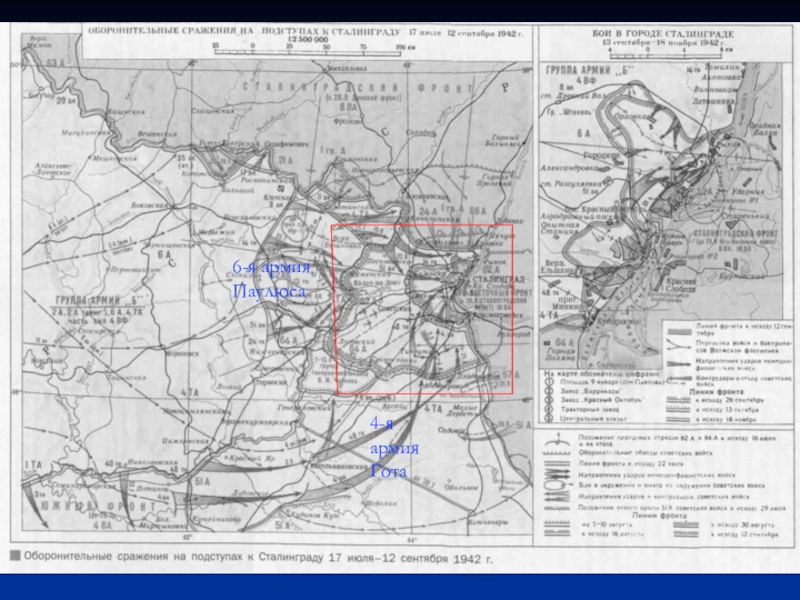800x600 pixels.
Task: Click the 'Алексеево-Лозовское' town label
Action: [54, 169]
